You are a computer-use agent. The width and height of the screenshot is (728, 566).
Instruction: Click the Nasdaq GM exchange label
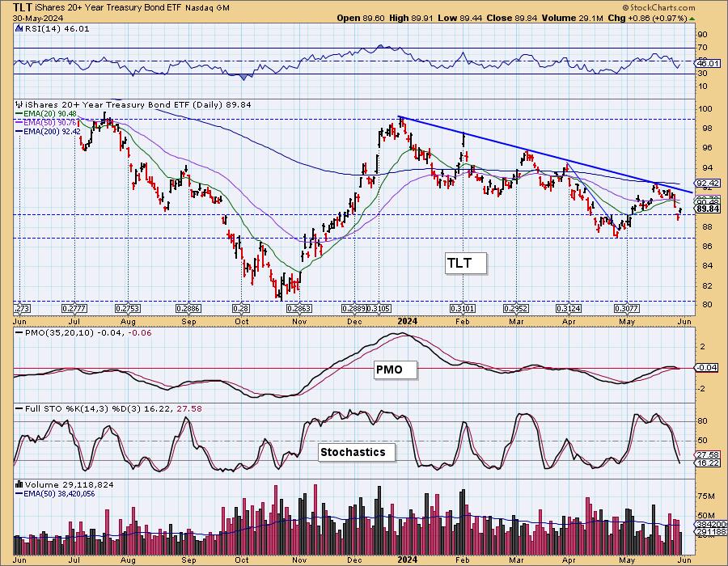[x=208, y=8]
